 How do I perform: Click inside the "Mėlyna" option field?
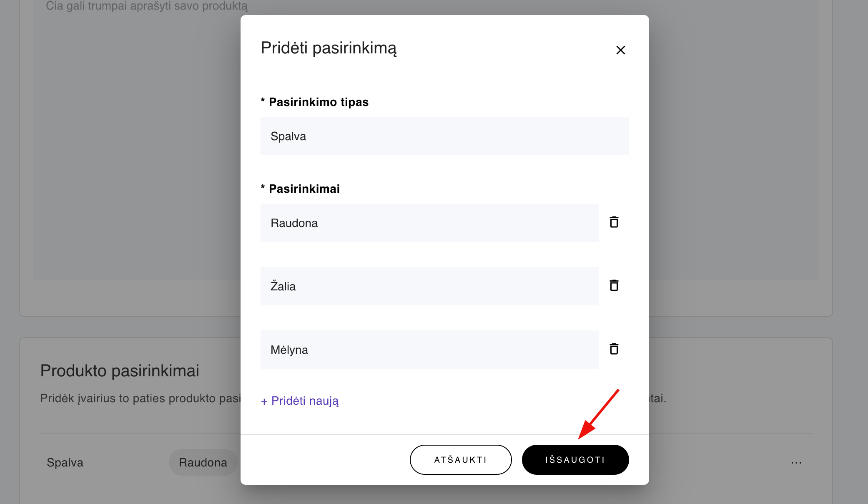point(429,350)
